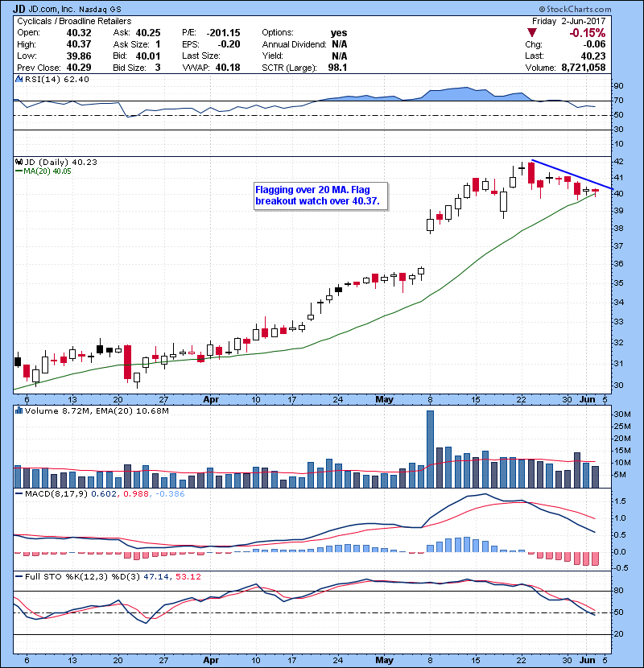The width and height of the screenshot is (644, 668).
Task: Click the red down-triangle change indicator
Action: tap(531, 32)
